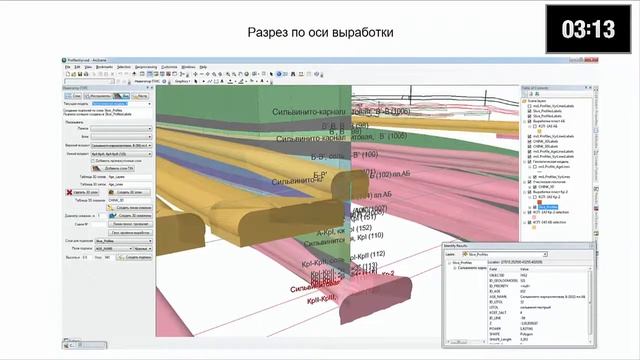Click yellow symbol swatch under КСП-143 АБ selection
640x360 pixels.
534,227
